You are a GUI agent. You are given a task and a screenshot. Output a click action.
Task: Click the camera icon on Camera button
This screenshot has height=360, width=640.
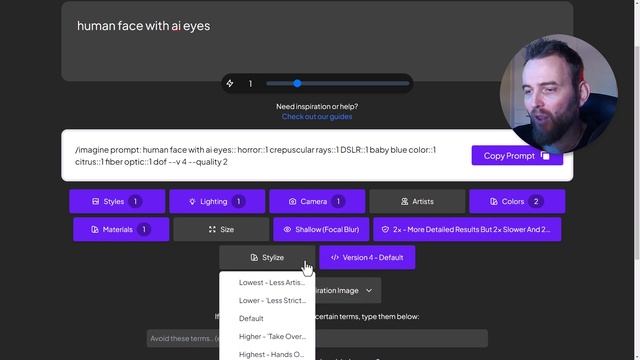click(x=292, y=202)
